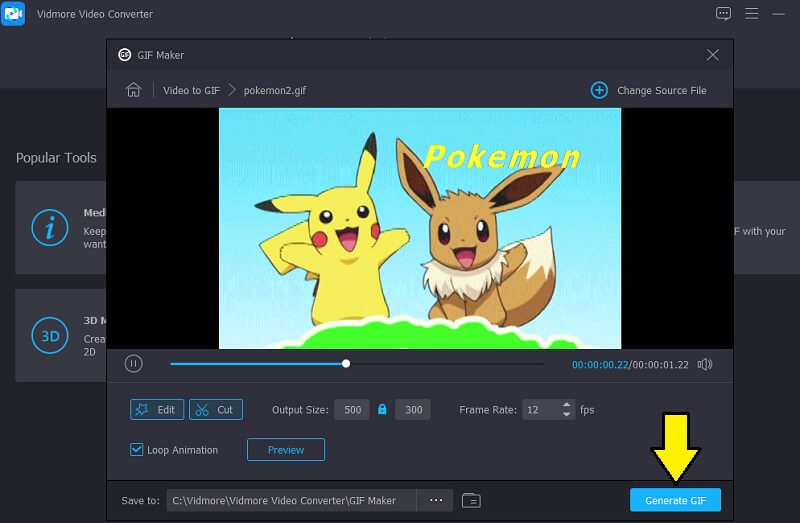The width and height of the screenshot is (800, 523).
Task: Click the home icon in GIF Maker
Action: pos(133,90)
